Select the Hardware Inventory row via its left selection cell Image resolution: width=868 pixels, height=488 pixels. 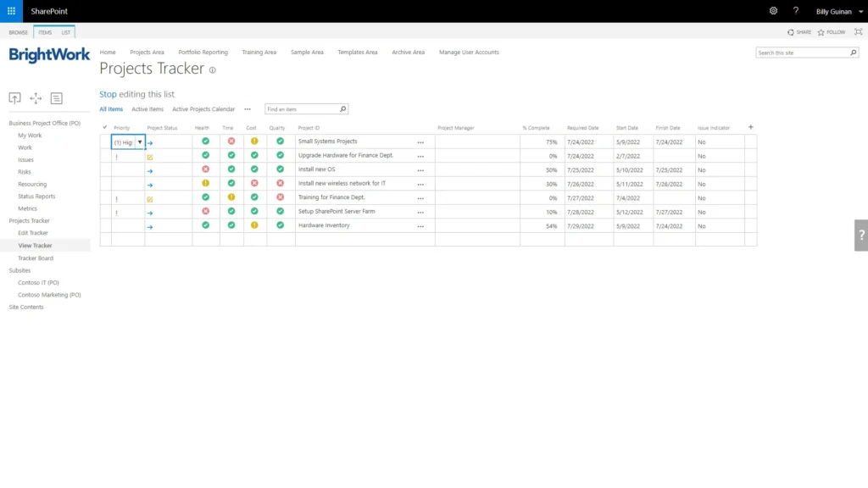(x=105, y=225)
